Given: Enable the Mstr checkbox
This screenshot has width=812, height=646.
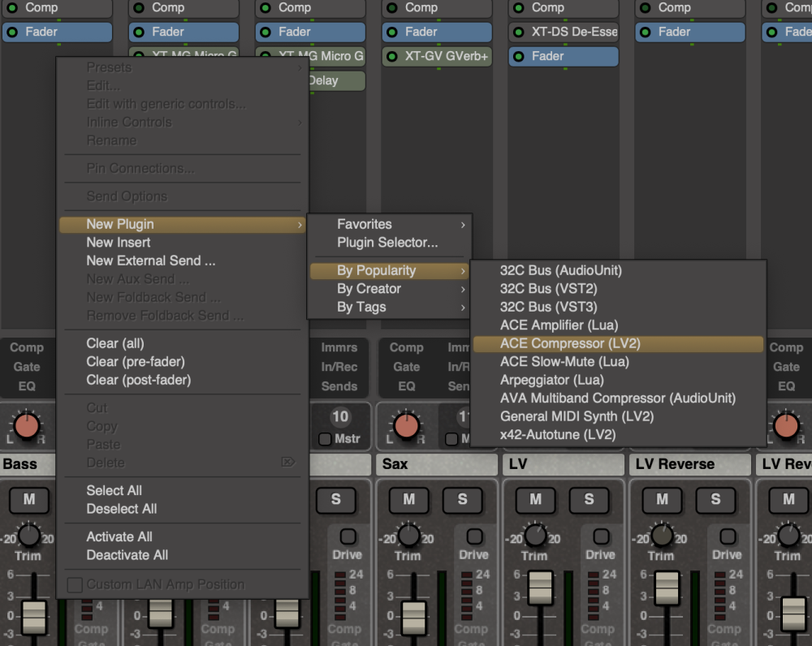Looking at the screenshot, I should pos(325,439).
